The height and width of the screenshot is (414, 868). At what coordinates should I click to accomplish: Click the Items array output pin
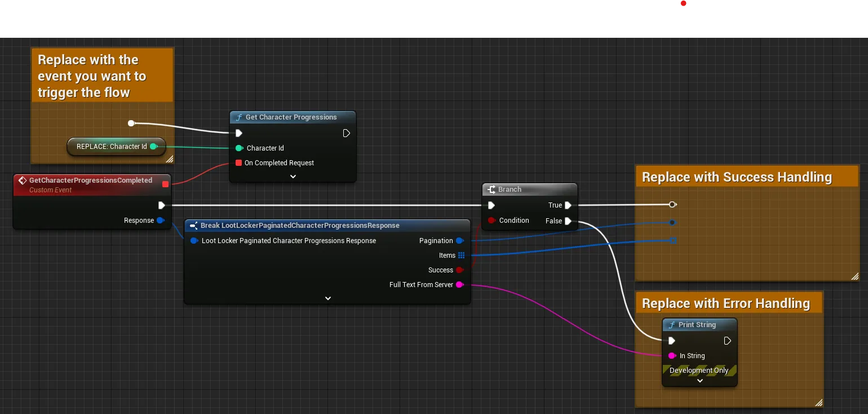[x=461, y=256]
